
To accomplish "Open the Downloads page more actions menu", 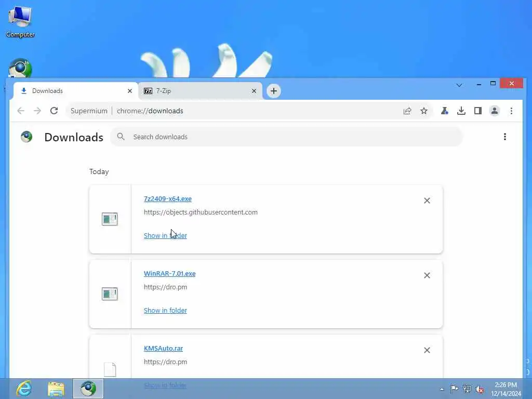I will [505, 137].
